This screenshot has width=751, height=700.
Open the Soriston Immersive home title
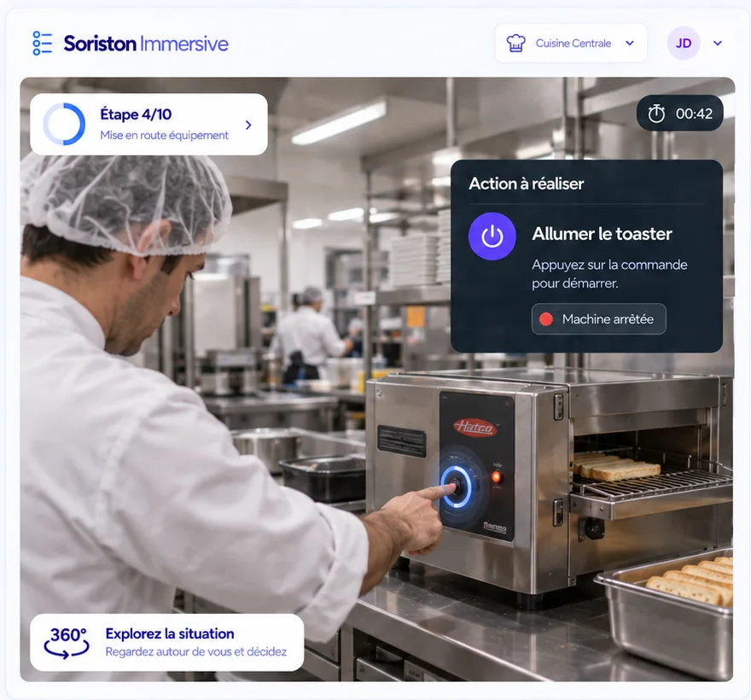click(x=146, y=44)
